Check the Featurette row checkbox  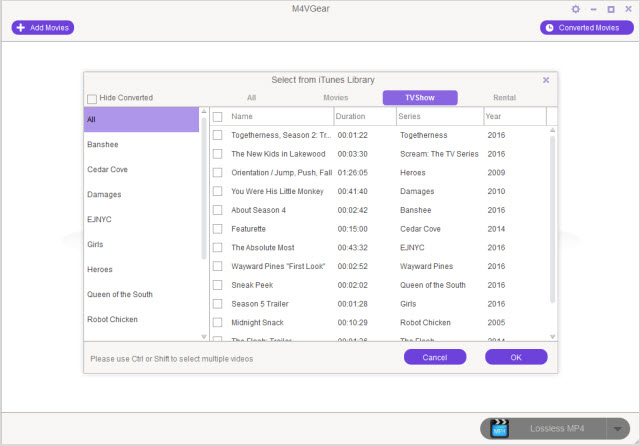[x=218, y=229]
